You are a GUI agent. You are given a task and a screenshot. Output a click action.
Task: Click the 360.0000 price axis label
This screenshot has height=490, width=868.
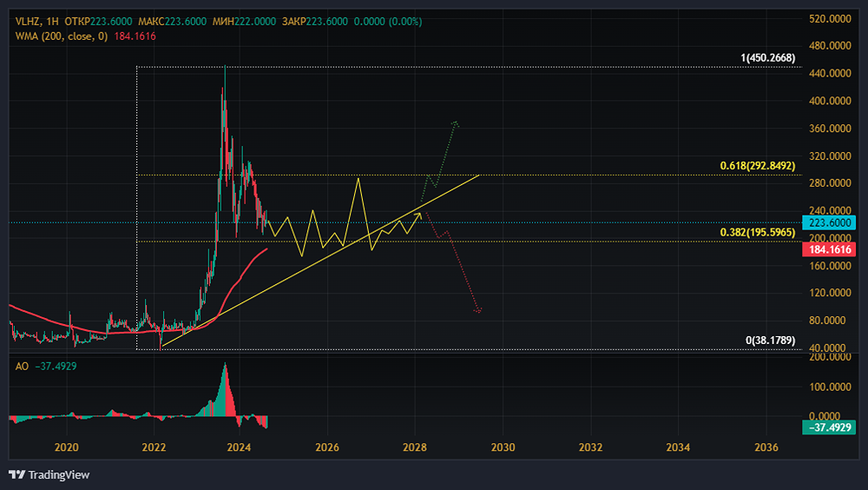pyautogui.click(x=830, y=129)
